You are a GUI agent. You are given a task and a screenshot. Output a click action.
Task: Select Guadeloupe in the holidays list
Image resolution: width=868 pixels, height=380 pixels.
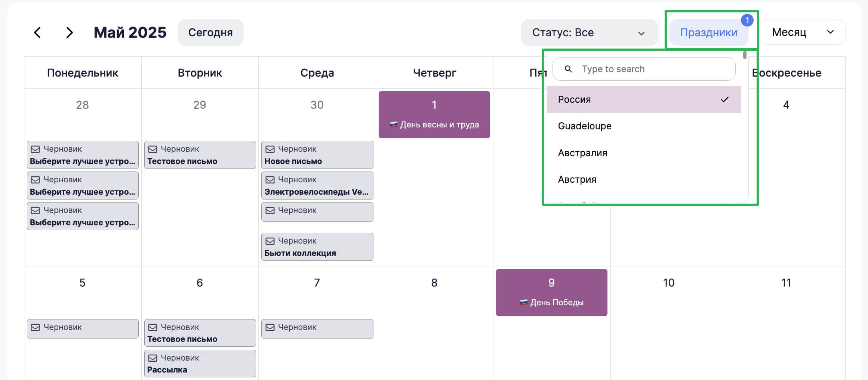coord(644,126)
